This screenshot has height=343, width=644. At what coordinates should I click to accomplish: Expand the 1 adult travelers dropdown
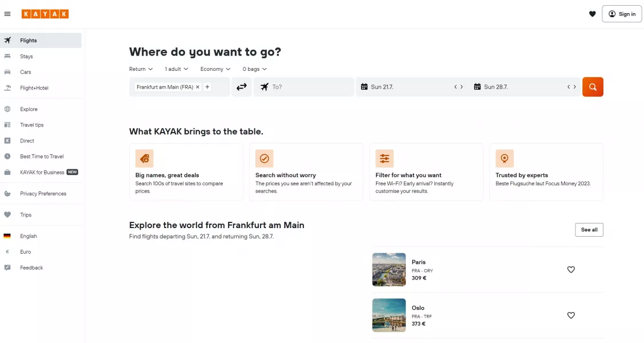[x=177, y=69]
